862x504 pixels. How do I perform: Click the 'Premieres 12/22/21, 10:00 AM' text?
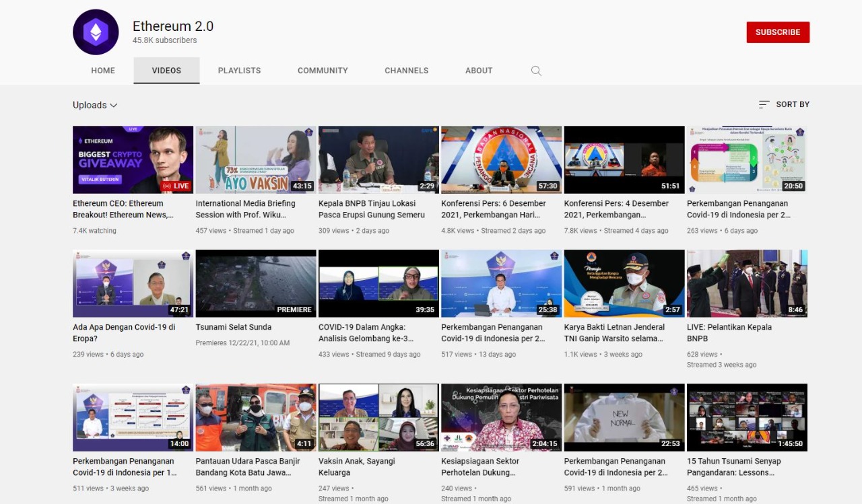coord(242,343)
